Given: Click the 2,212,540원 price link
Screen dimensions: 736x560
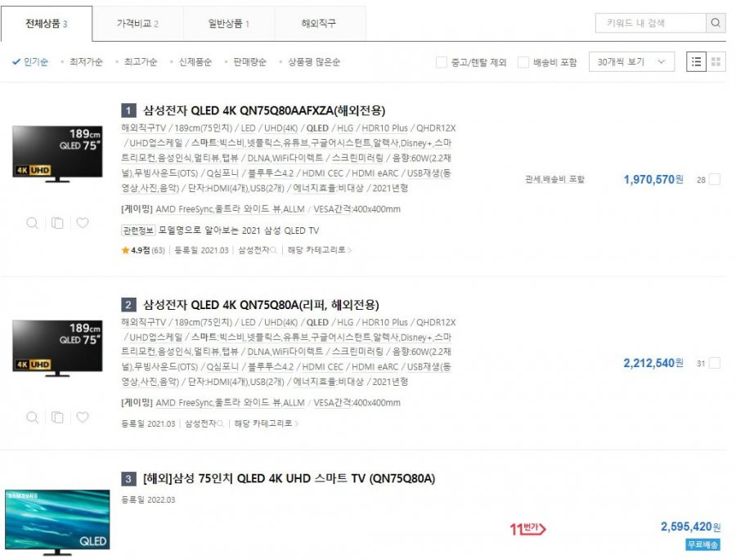Looking at the screenshot, I should pyautogui.click(x=653, y=363).
